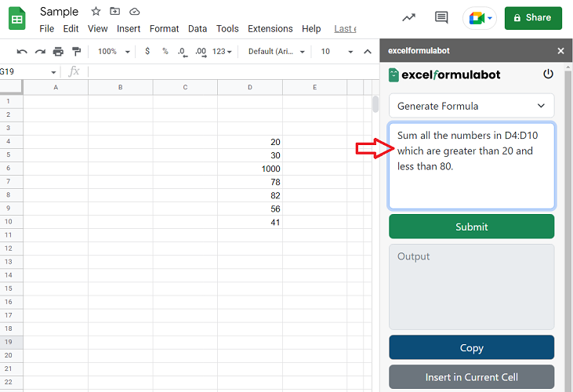The width and height of the screenshot is (573, 392).
Task: Click the formula bar
Action: coord(232,71)
